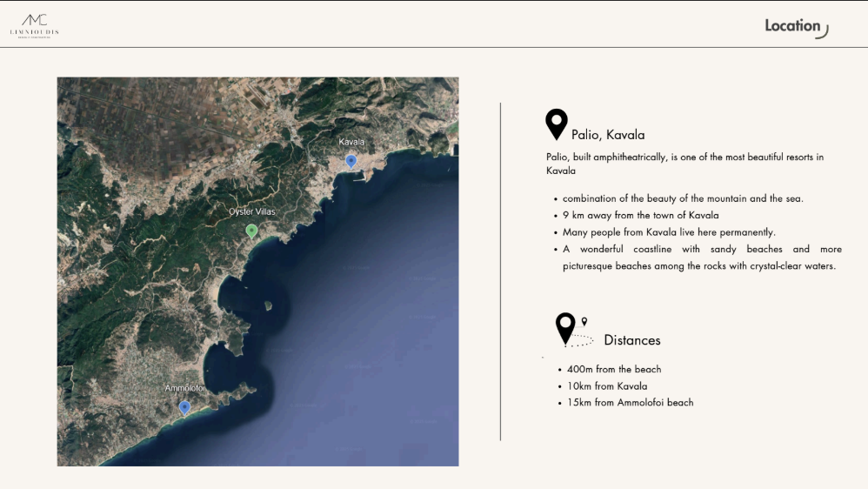Select the 'Distances' heading
The height and width of the screenshot is (489, 868).
point(632,340)
